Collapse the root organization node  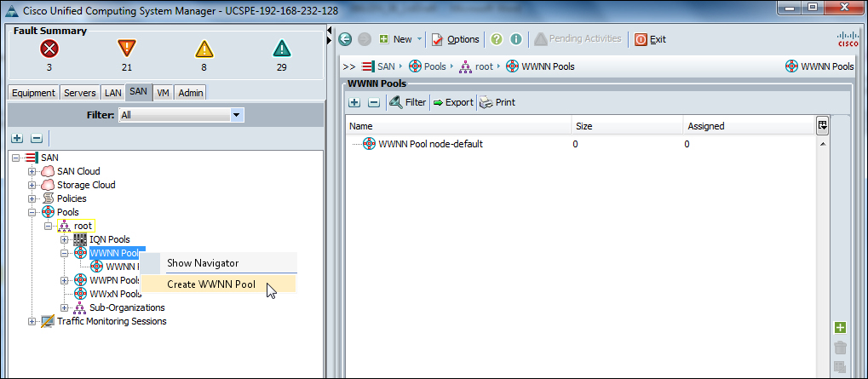[49, 226]
